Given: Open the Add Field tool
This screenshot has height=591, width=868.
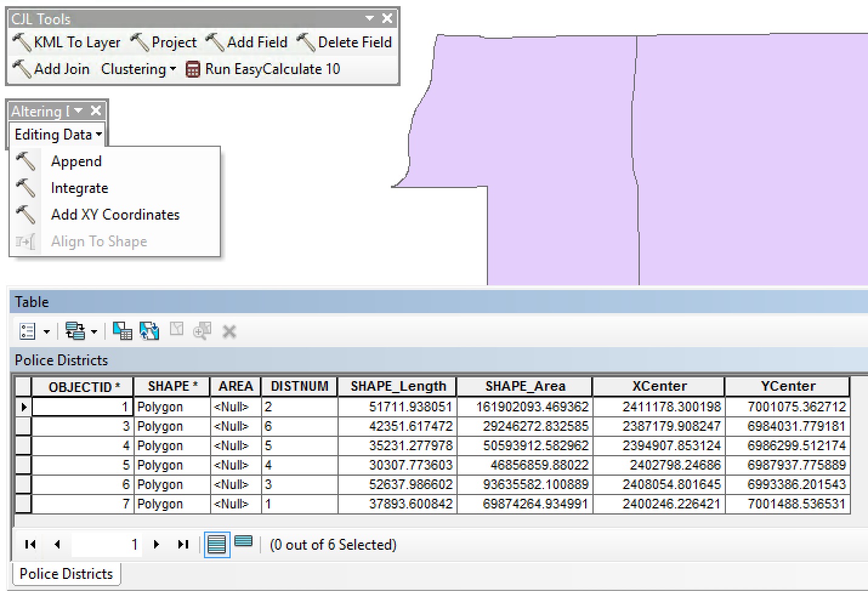Looking at the screenshot, I should 246,42.
